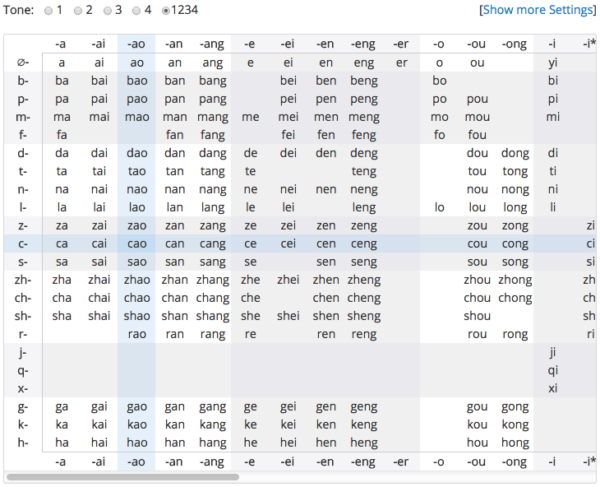Click the syllable 'sheng' cell
Screen dimensions: 600x487
365,316
